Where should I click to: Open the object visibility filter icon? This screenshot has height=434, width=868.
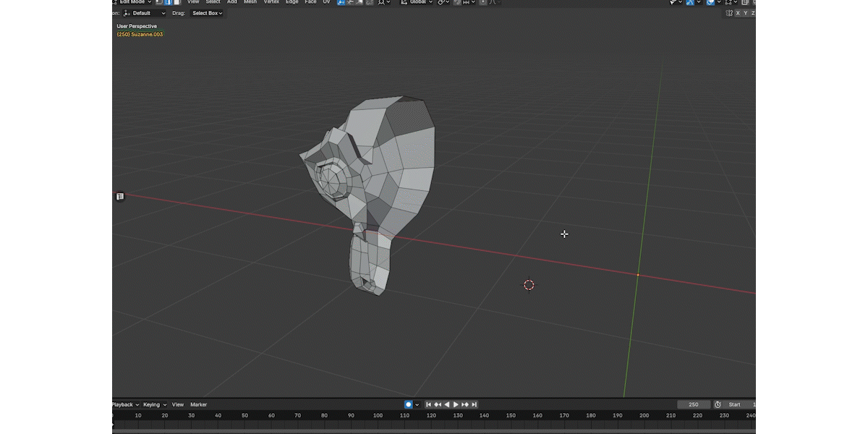676,2
